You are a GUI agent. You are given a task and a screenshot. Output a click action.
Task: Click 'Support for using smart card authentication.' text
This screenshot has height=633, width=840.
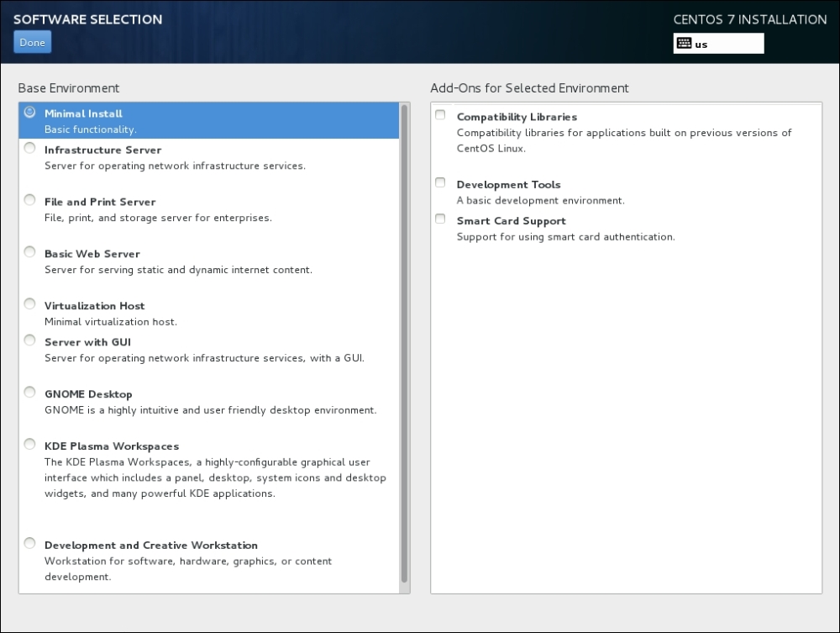pos(565,237)
